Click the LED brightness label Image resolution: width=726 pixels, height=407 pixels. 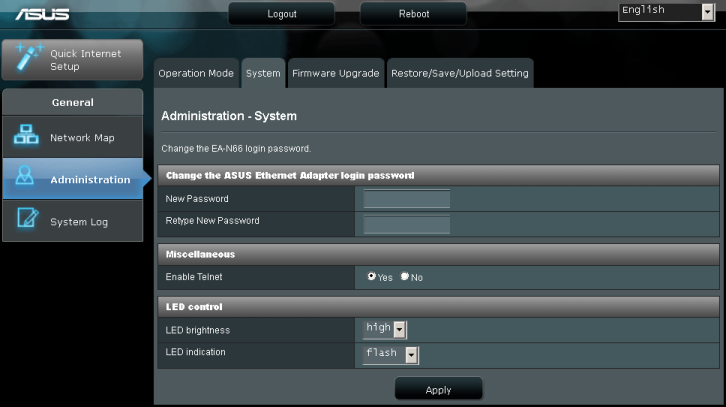(198, 330)
